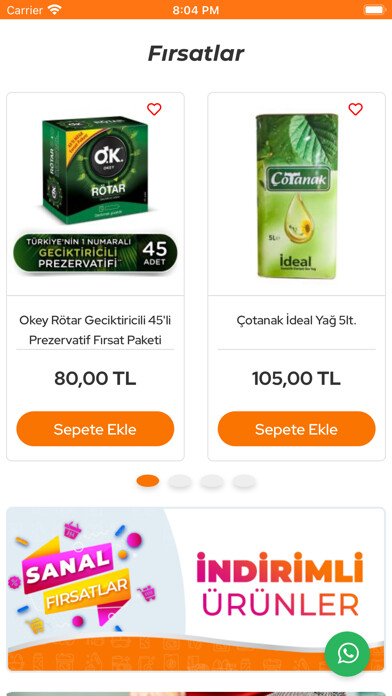This screenshot has width=392, height=696.
Task: Favorite the Okey Rötar product with heart icon
Action: (x=154, y=109)
